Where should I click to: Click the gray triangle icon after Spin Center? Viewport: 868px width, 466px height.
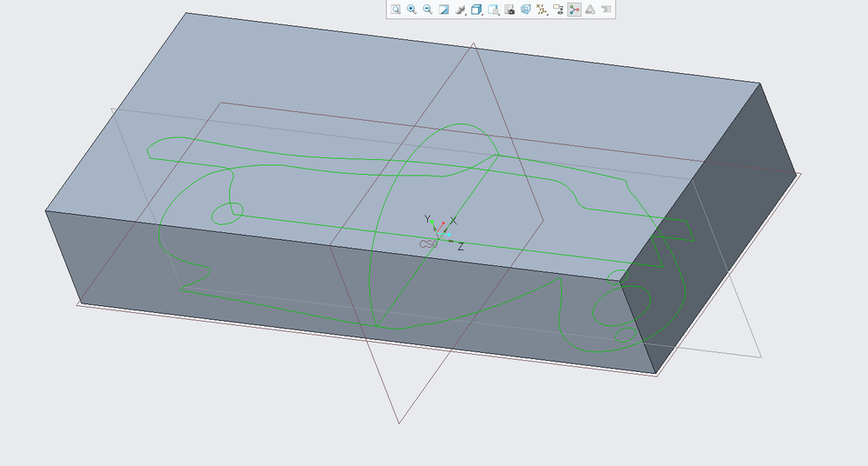[x=590, y=10]
